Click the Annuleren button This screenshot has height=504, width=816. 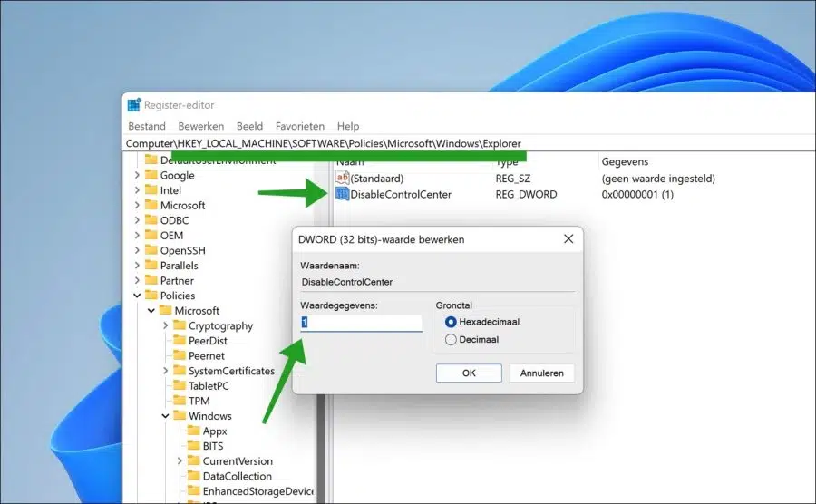[x=542, y=373]
